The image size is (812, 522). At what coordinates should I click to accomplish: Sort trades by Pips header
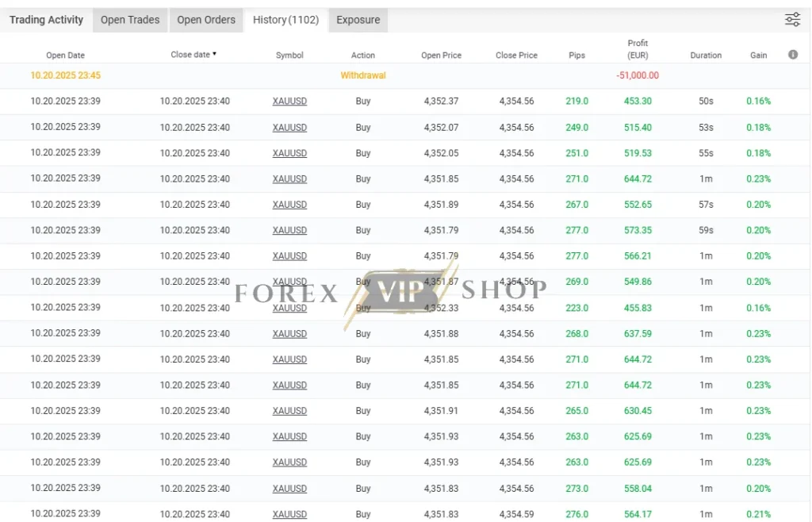[x=577, y=55]
